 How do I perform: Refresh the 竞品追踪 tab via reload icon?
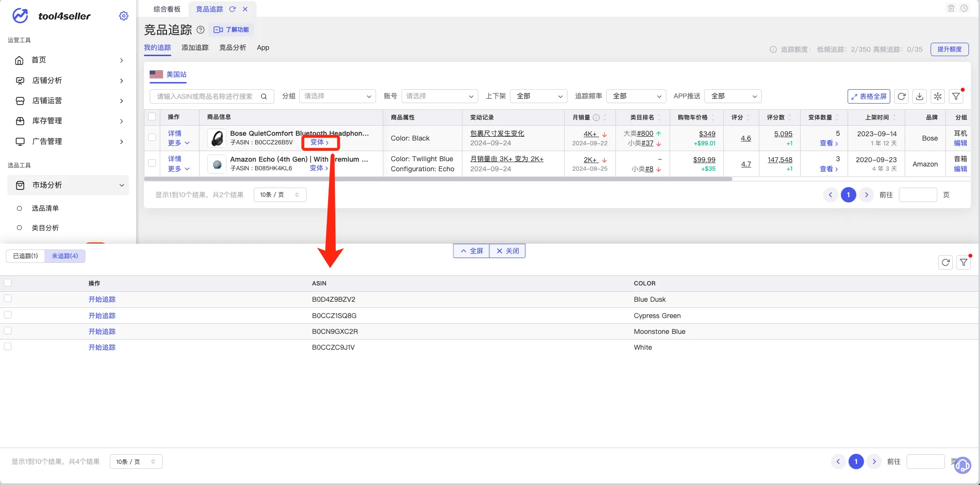(x=232, y=9)
